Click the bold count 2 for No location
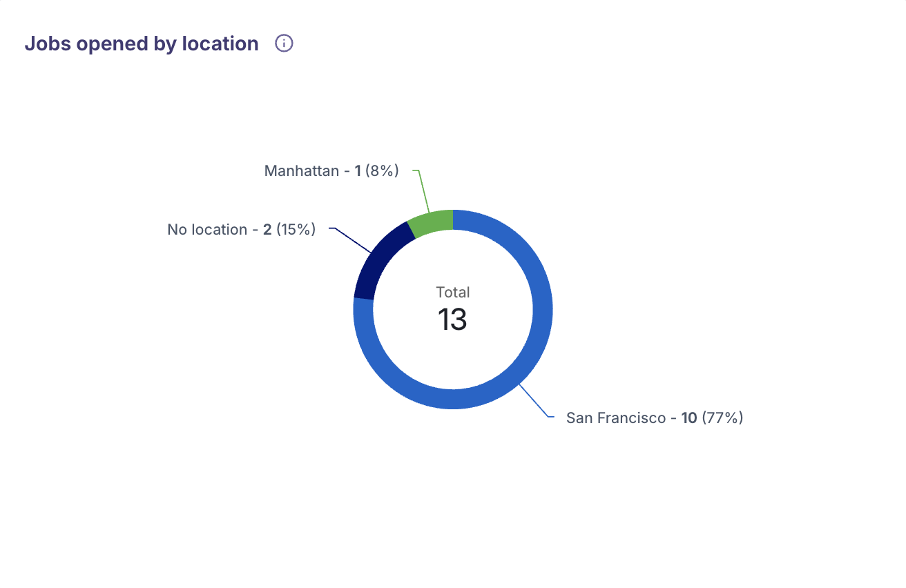 [x=267, y=229]
